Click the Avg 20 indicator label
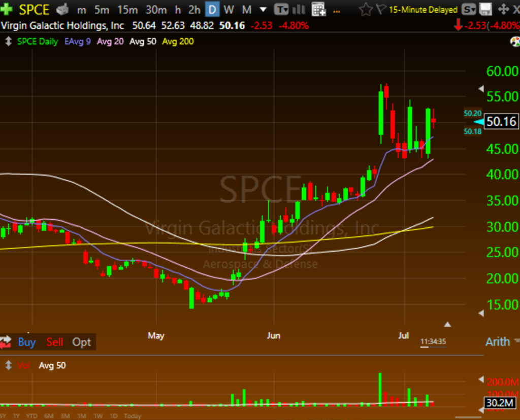The image size is (520, 420). coord(110,42)
